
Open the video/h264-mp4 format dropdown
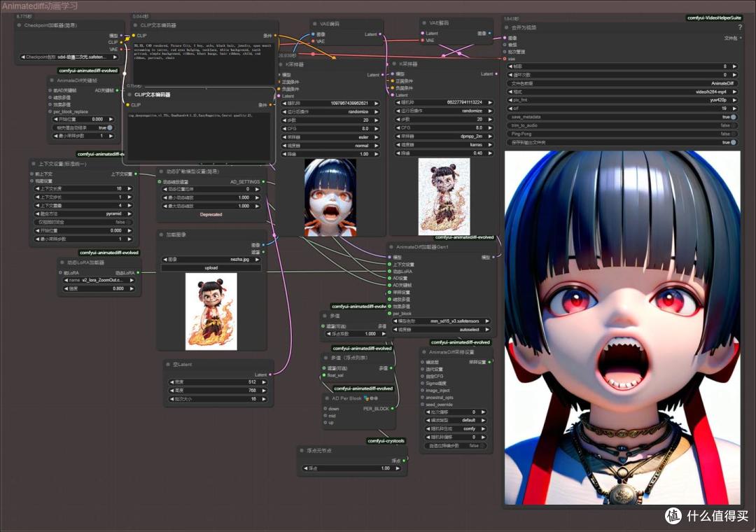[x=623, y=92]
